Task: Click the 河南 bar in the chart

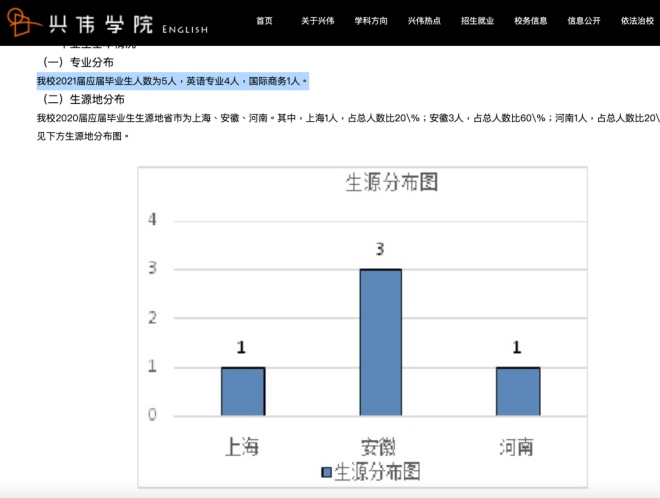Action: point(518,391)
